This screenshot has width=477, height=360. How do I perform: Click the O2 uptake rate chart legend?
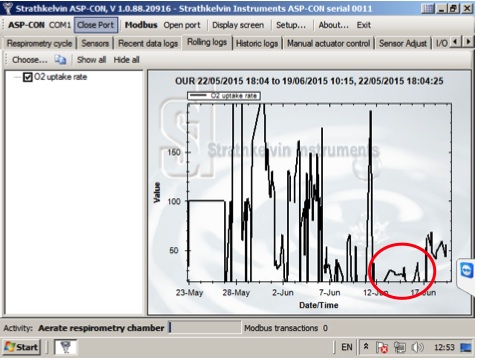pos(224,96)
